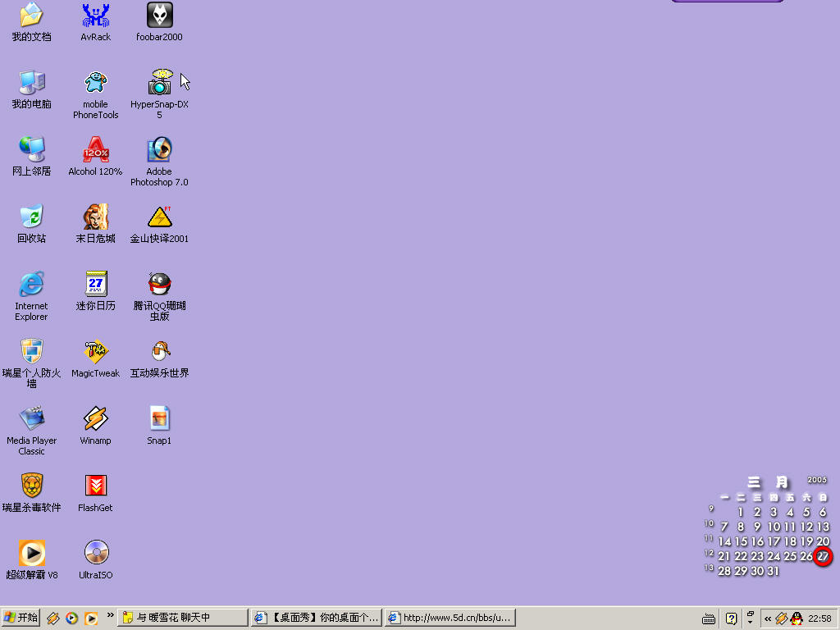Open 金山快译2001 shortcut
The image size is (840, 630).
point(160,217)
